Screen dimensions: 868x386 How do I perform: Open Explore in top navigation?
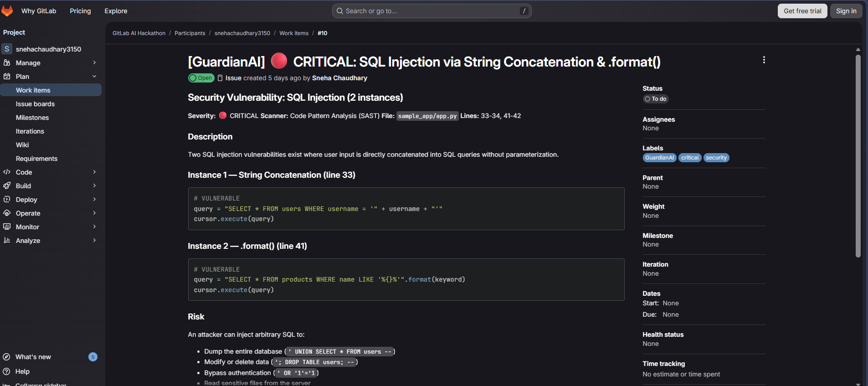click(x=116, y=11)
